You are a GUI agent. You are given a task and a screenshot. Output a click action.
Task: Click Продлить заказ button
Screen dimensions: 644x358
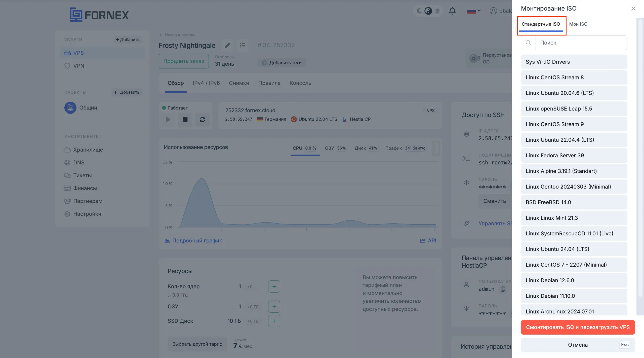click(184, 61)
